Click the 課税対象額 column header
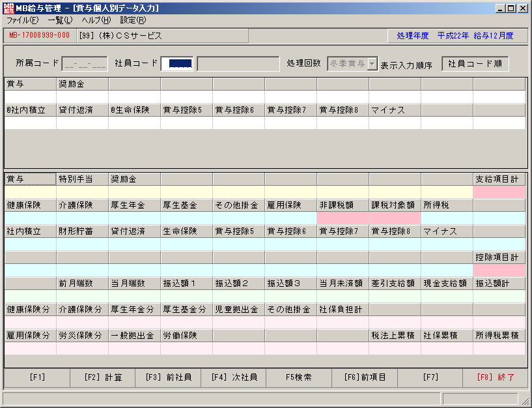This screenshot has height=408, width=532. pos(395,205)
